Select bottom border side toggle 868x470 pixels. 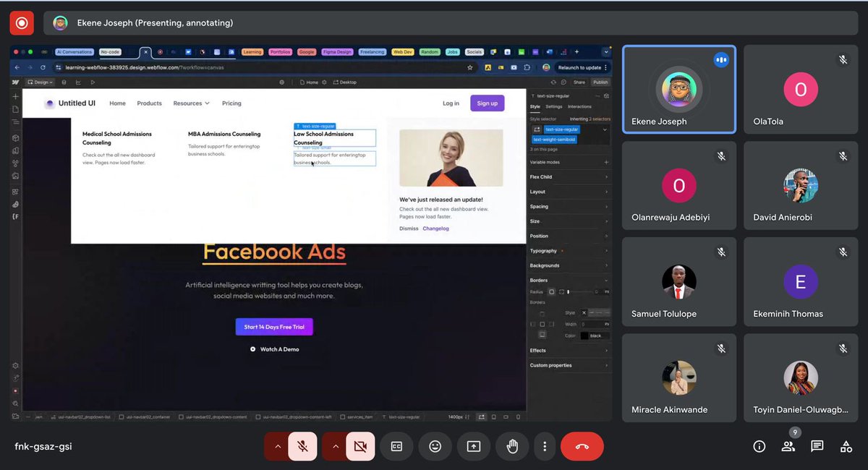(542, 334)
